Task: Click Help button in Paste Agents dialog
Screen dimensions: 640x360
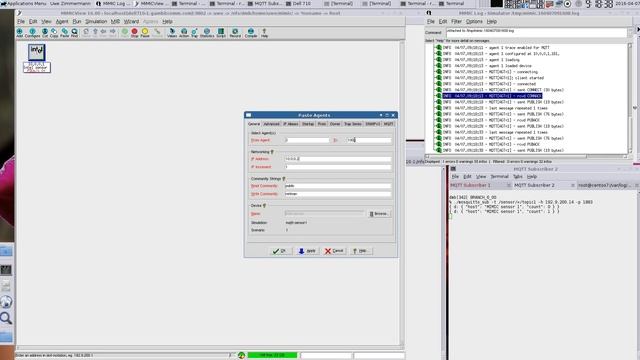Action: point(361,251)
